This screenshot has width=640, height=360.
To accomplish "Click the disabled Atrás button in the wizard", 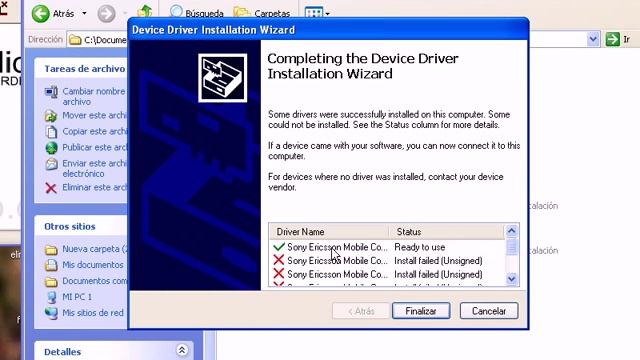I will pyautogui.click(x=360, y=311).
